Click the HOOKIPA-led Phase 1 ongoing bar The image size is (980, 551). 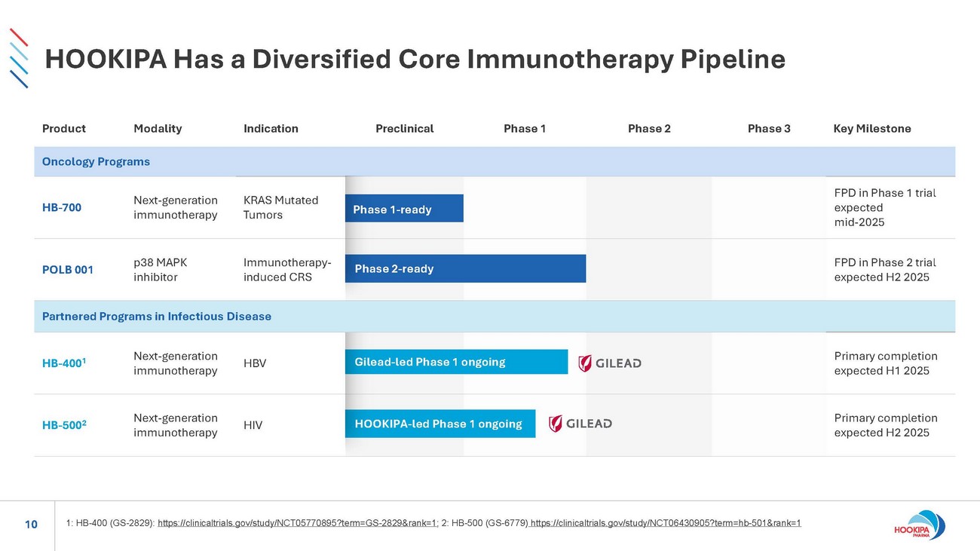[x=440, y=424]
